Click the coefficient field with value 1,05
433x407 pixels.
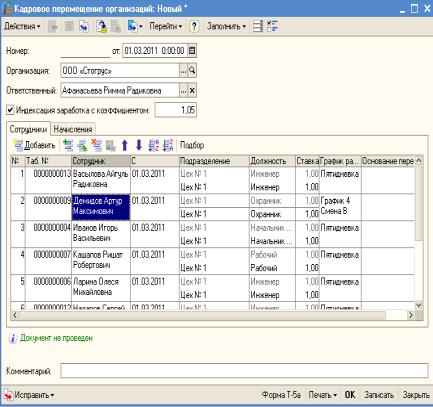pyautogui.click(x=176, y=110)
